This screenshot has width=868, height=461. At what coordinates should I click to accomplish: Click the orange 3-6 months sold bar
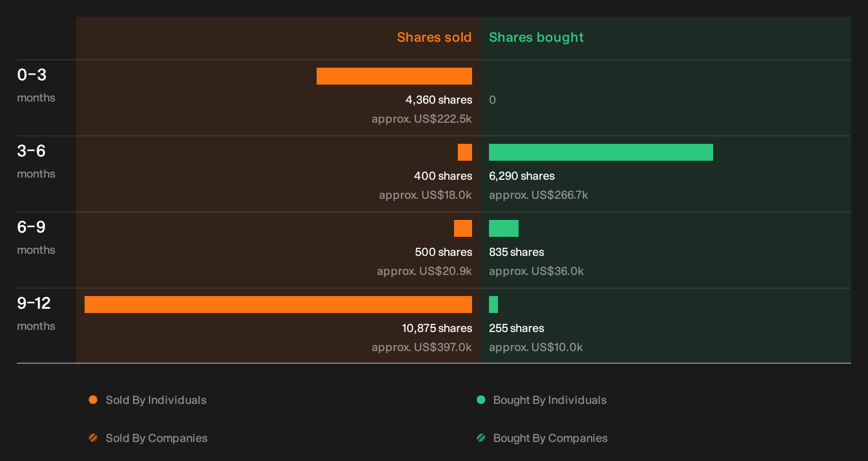(465, 152)
